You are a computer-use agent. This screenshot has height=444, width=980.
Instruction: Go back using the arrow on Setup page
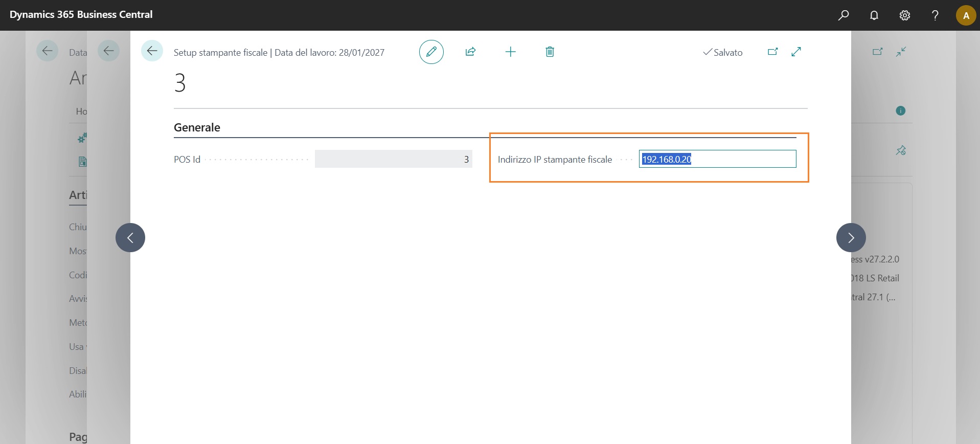coord(152,51)
